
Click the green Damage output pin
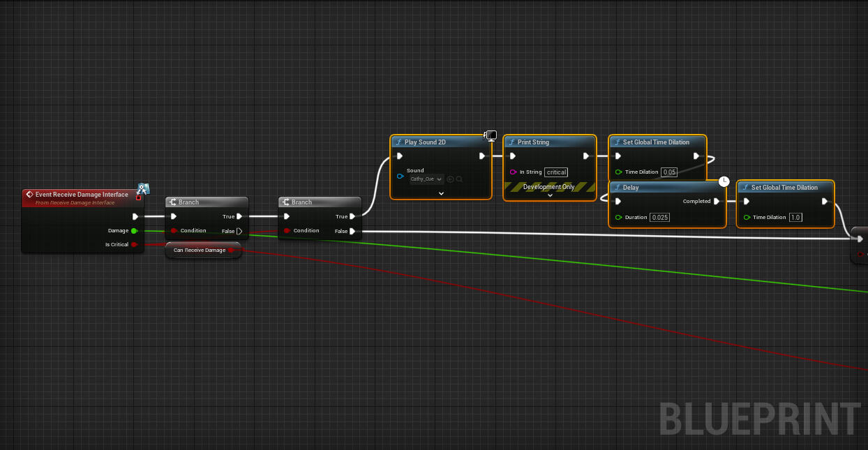[x=134, y=230]
